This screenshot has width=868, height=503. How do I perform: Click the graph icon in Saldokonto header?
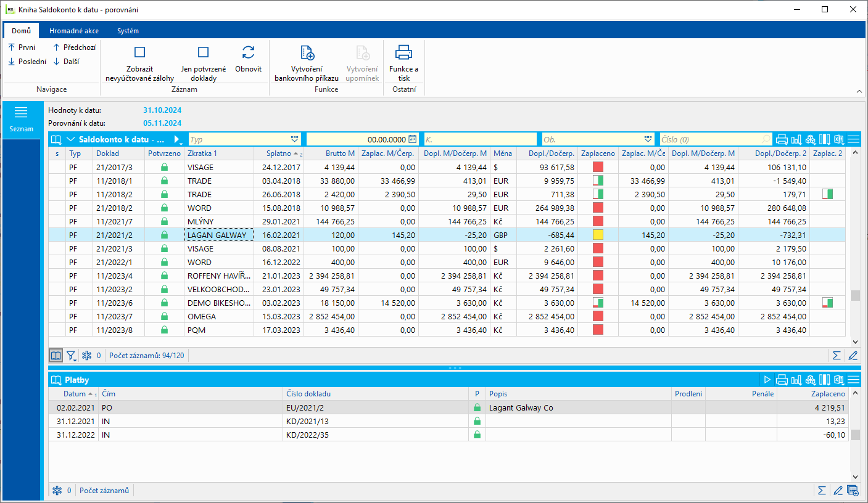tap(796, 139)
